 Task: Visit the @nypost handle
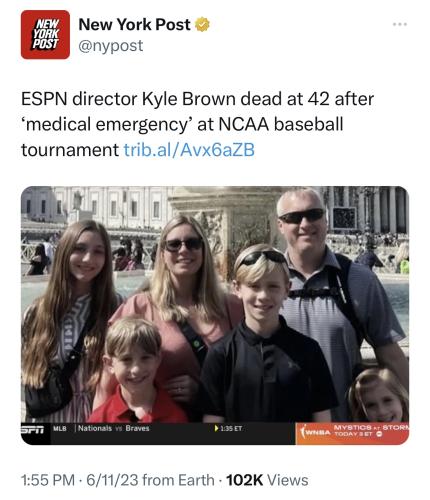111,46
